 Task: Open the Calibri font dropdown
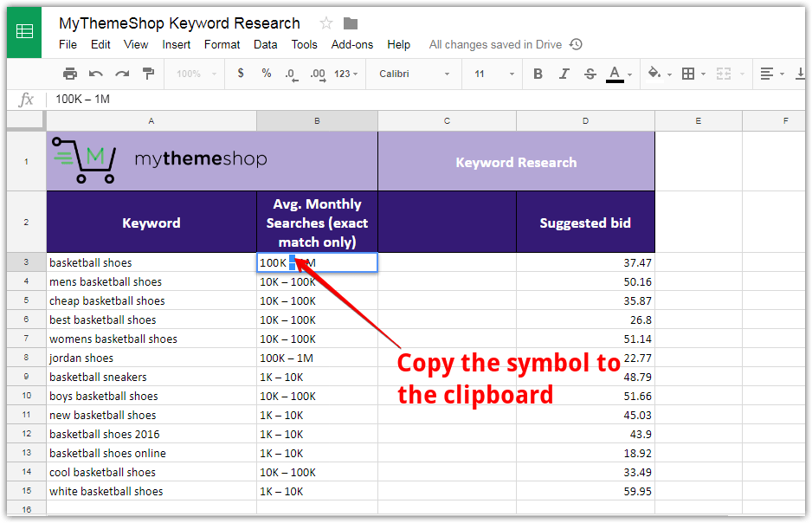[415, 74]
